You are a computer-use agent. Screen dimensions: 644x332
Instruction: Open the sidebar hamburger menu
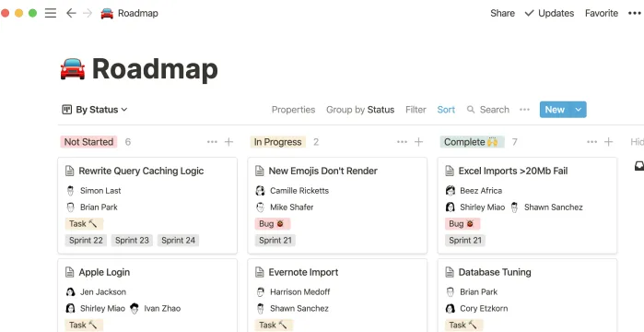point(51,13)
